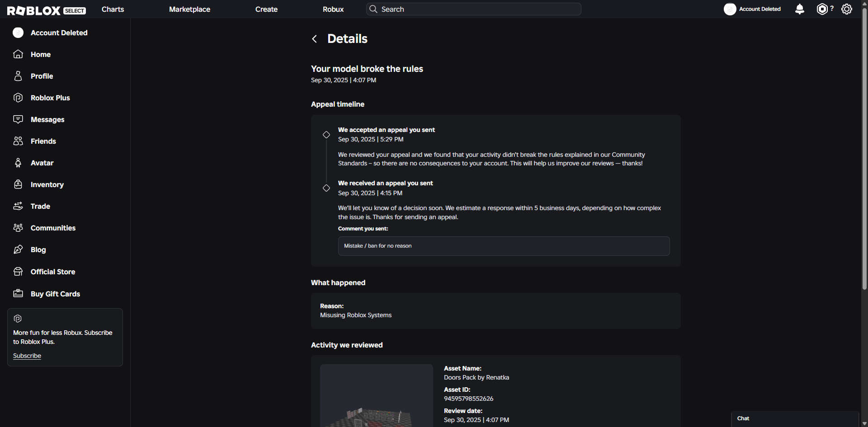Click the Official Store shop icon
The width and height of the screenshot is (868, 427).
[x=18, y=272]
